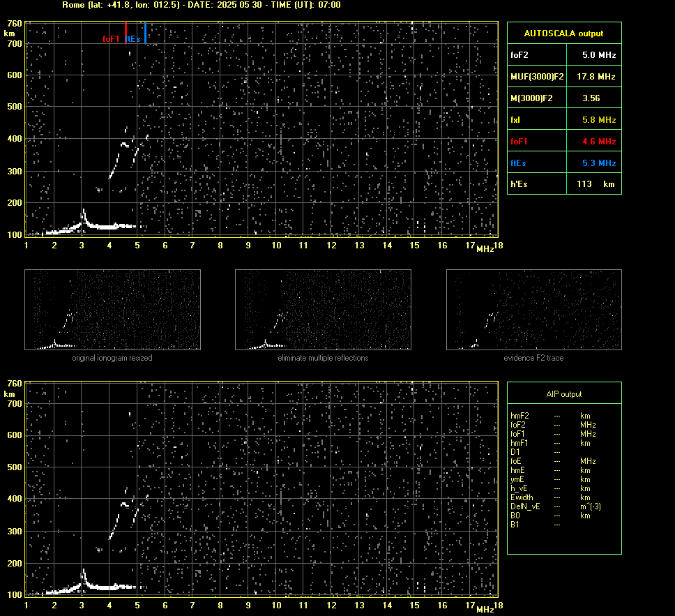Open the original ionogram resized thumbnail
This screenshot has width=675, height=616.
(x=112, y=309)
